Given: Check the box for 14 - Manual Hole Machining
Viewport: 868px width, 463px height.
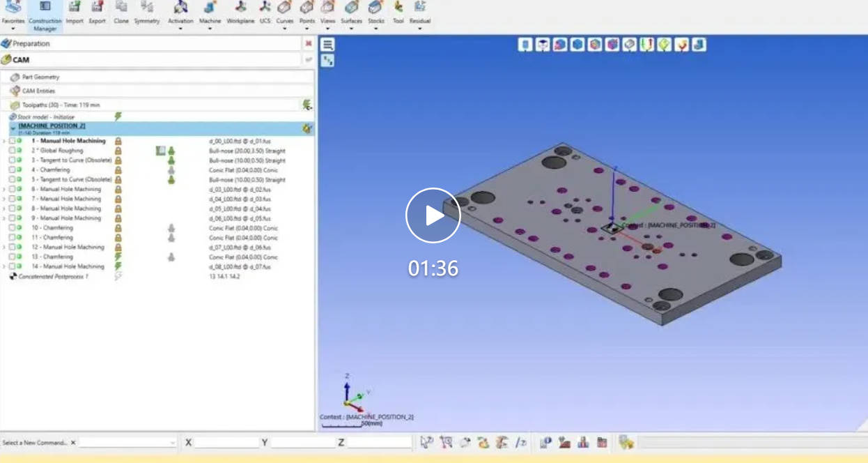Looking at the screenshot, I should pos(12,266).
